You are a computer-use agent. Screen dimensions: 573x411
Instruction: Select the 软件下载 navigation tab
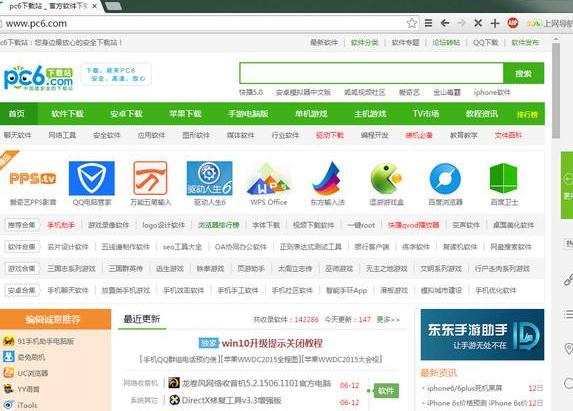pos(67,114)
